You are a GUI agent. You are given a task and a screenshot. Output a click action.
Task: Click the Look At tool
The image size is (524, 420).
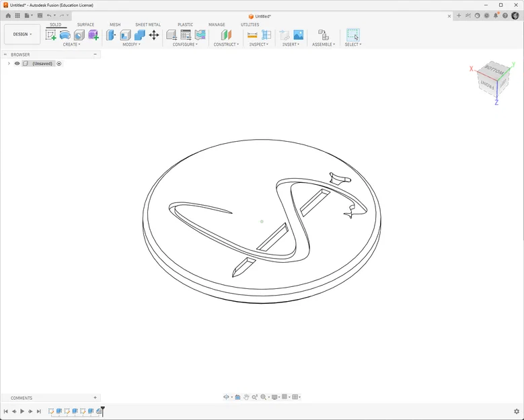click(237, 397)
